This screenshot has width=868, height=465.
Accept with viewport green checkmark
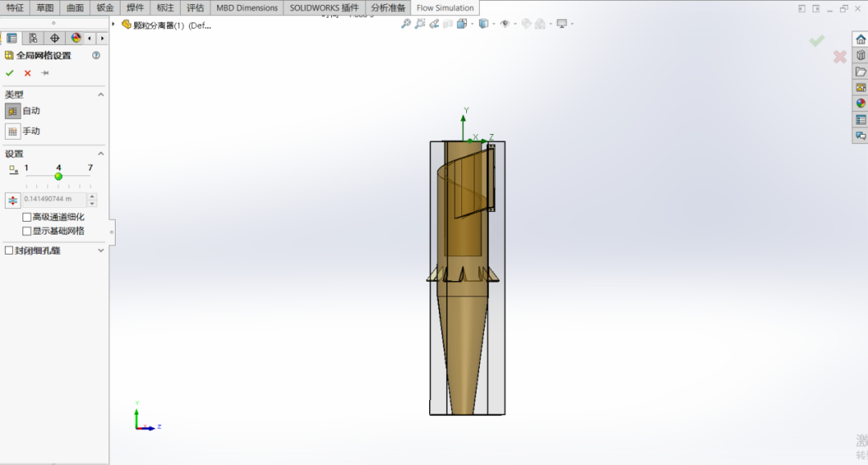click(817, 40)
